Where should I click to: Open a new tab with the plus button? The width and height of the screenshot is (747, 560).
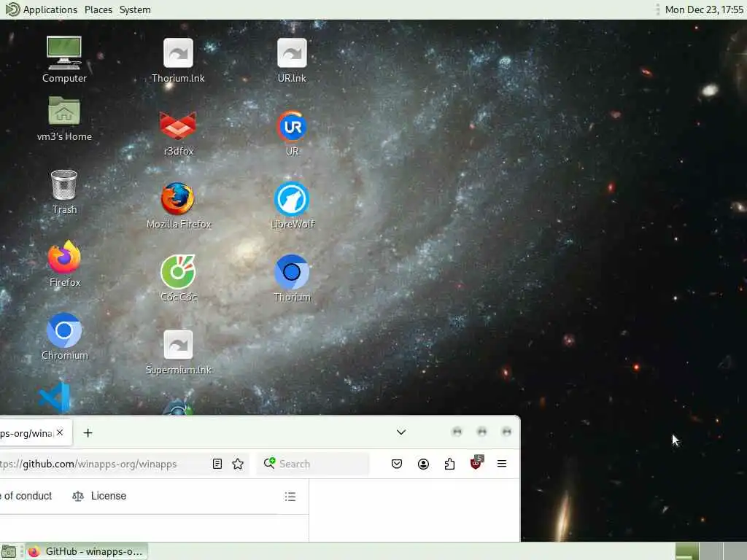[88, 433]
